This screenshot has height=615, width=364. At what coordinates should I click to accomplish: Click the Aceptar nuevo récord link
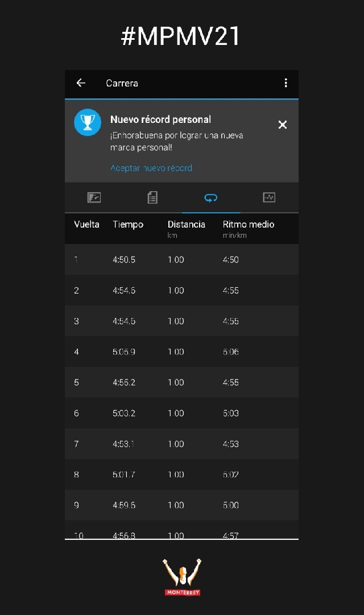[151, 168]
